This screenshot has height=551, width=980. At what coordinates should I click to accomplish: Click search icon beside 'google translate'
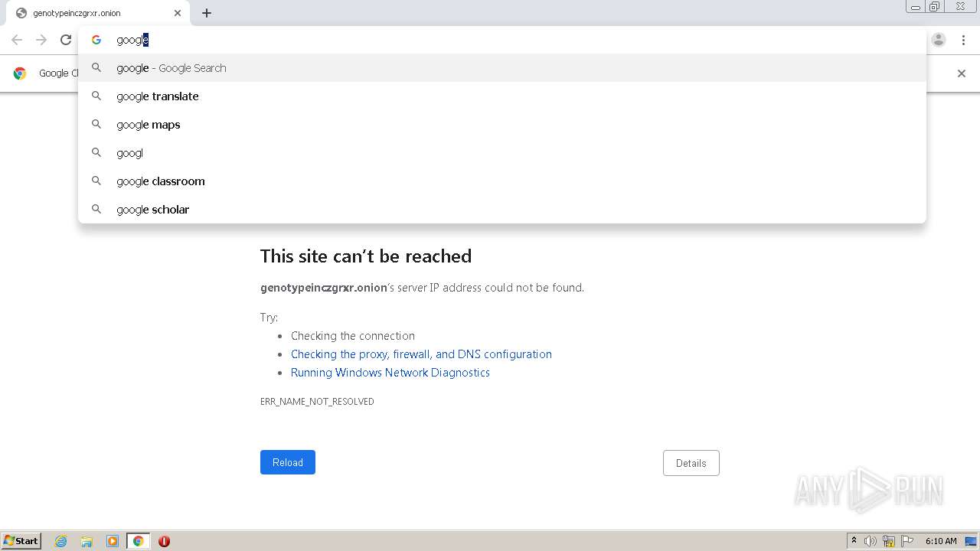pyautogui.click(x=96, y=96)
